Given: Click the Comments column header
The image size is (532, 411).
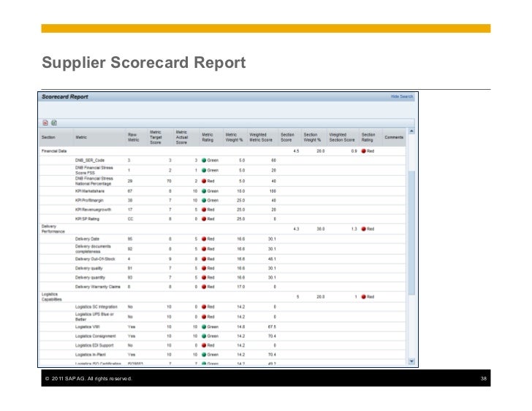Looking at the screenshot, I should [x=394, y=137].
